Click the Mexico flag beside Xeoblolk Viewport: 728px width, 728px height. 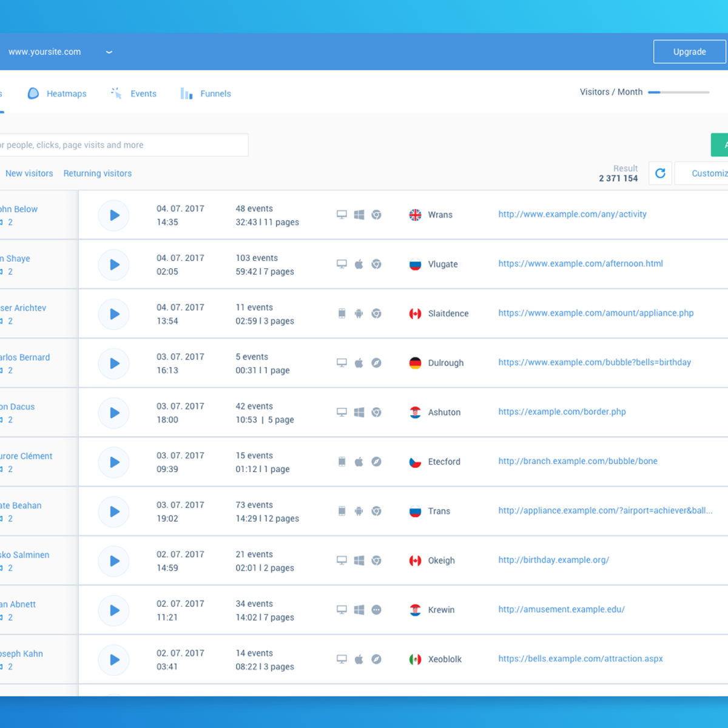click(415, 659)
